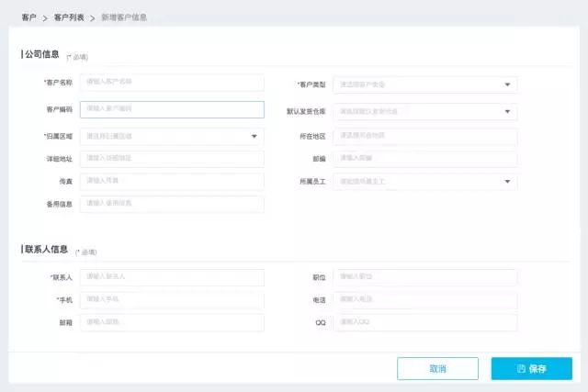This screenshot has width=588, height=392.
Task: Select the 邮编 postal code field
Action: coord(424,159)
